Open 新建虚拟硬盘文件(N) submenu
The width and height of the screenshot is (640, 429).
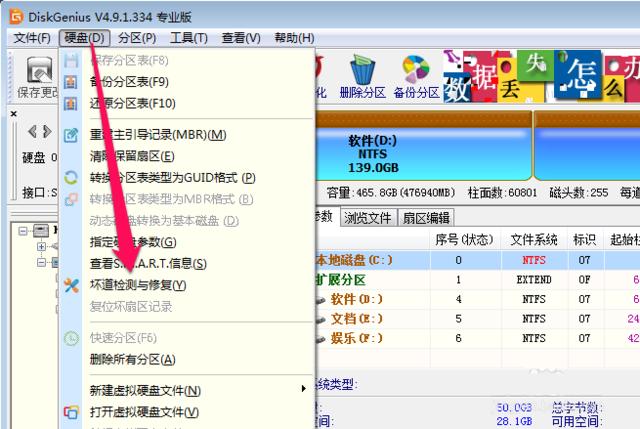tap(145, 391)
